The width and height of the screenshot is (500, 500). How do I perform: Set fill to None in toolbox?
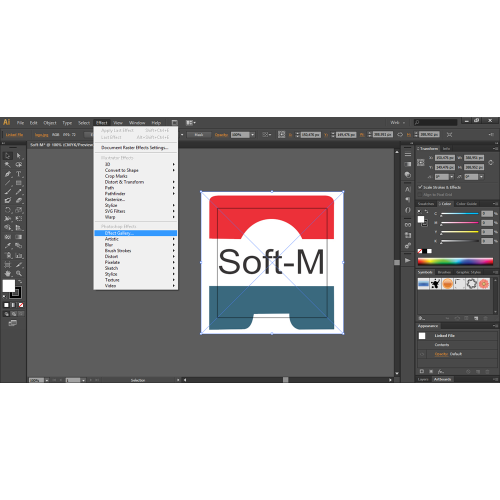pos(21,305)
